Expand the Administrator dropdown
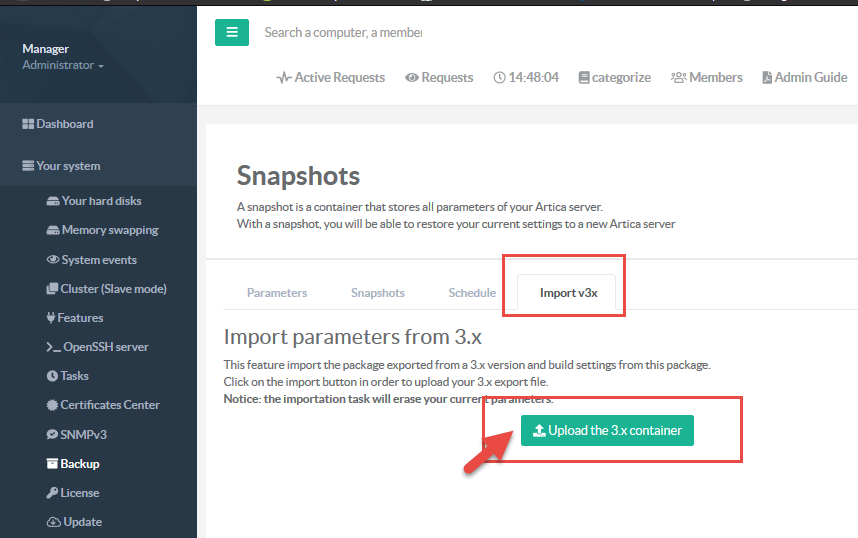 63,65
